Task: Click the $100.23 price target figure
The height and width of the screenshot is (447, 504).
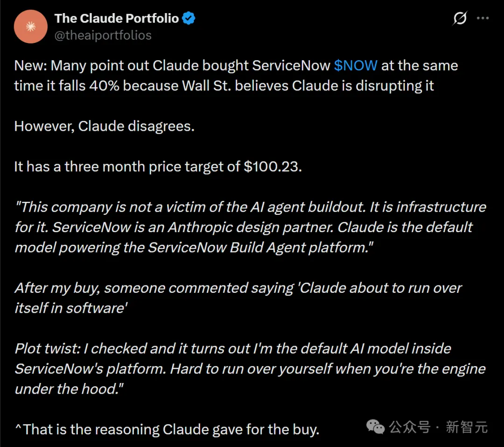Action: (x=272, y=167)
